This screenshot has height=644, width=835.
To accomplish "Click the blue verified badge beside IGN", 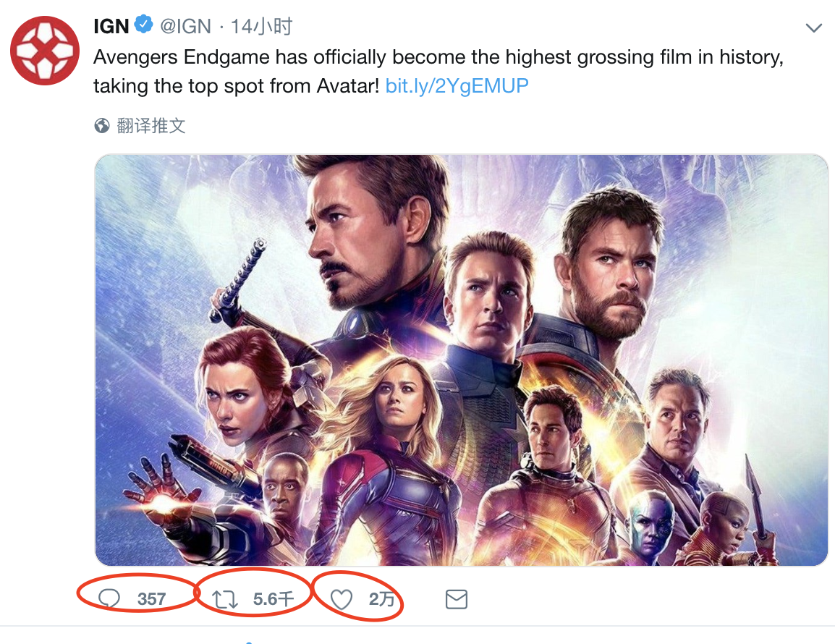I will [145, 26].
